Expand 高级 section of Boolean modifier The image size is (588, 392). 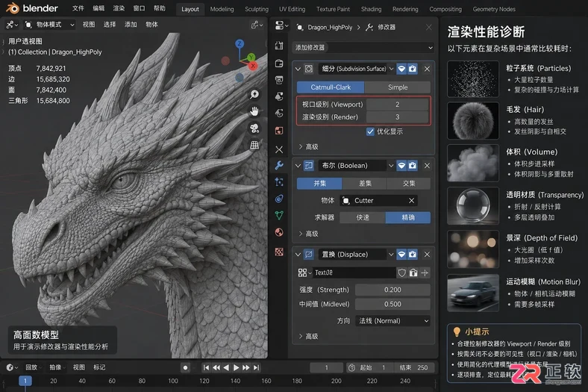[309, 234]
